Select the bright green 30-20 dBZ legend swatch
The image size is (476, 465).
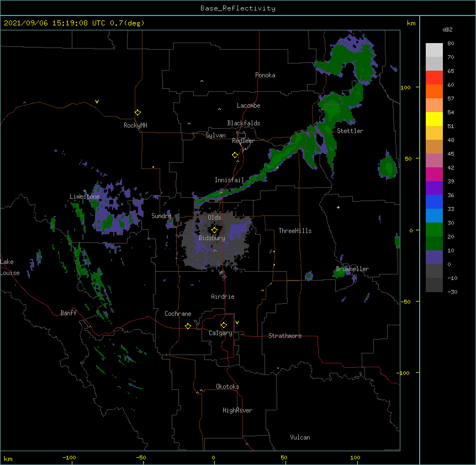(434, 230)
